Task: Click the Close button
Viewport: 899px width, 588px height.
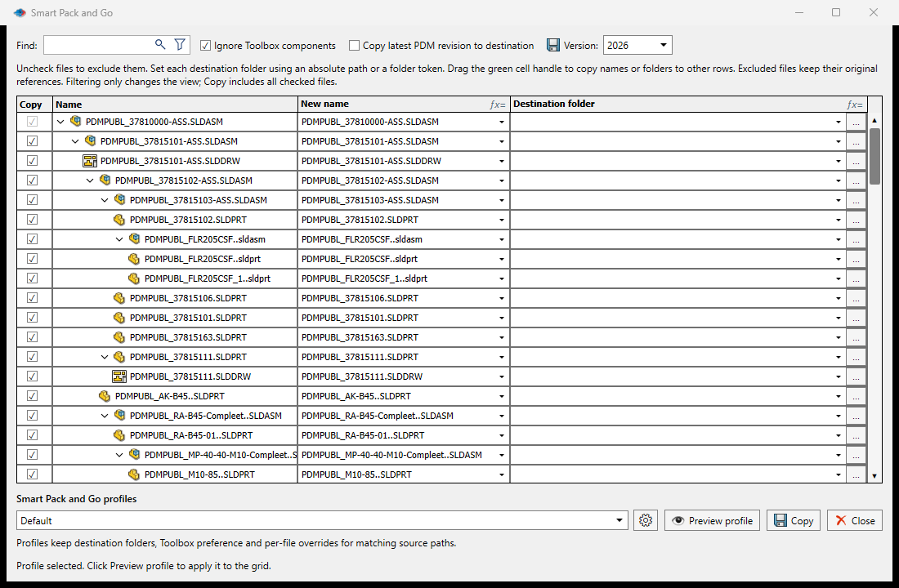Action: pyautogui.click(x=854, y=520)
